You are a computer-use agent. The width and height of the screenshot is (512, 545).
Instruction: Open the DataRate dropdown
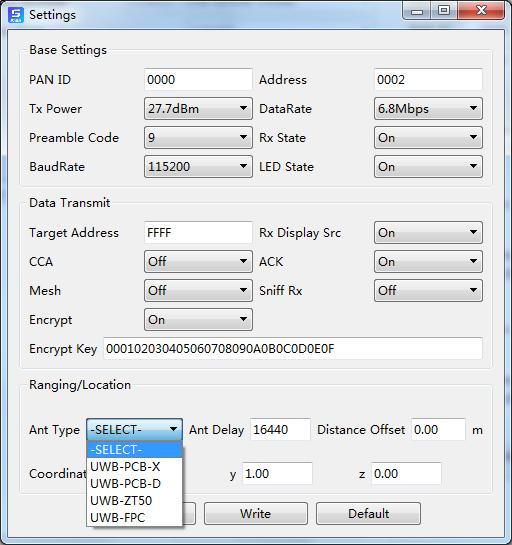428,109
